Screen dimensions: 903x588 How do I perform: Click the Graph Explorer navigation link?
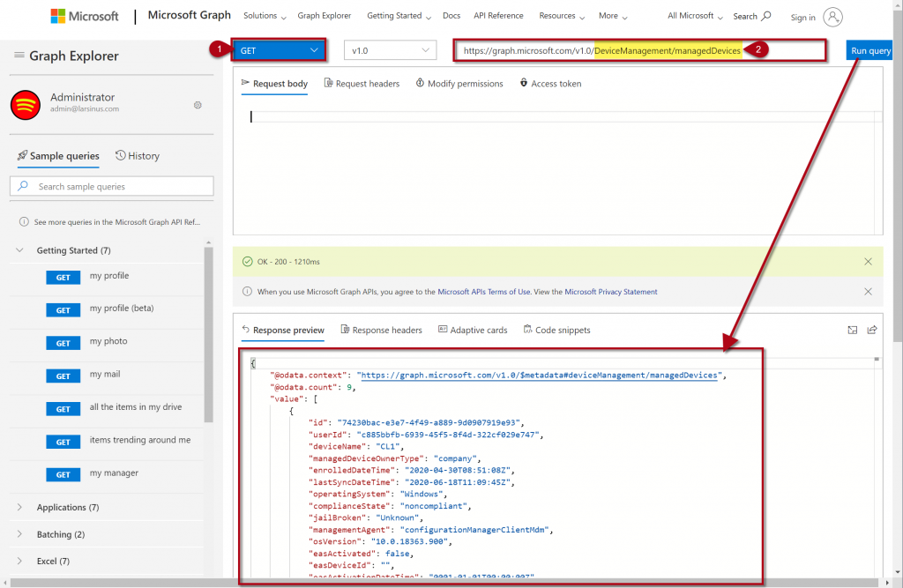coord(325,16)
